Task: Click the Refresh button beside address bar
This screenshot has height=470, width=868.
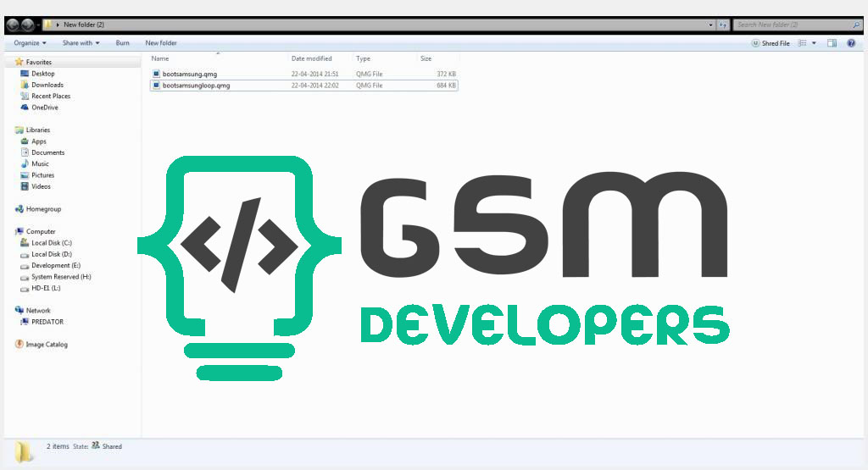Action: 722,25
